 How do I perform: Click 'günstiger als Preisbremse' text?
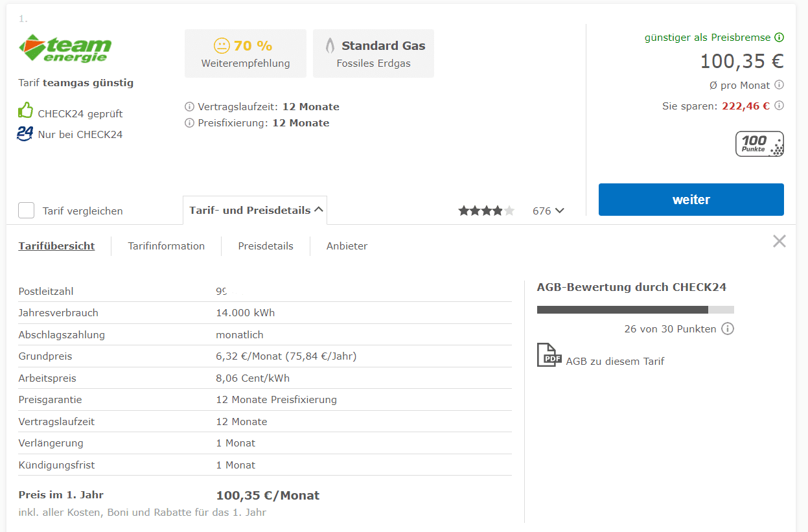tap(708, 38)
